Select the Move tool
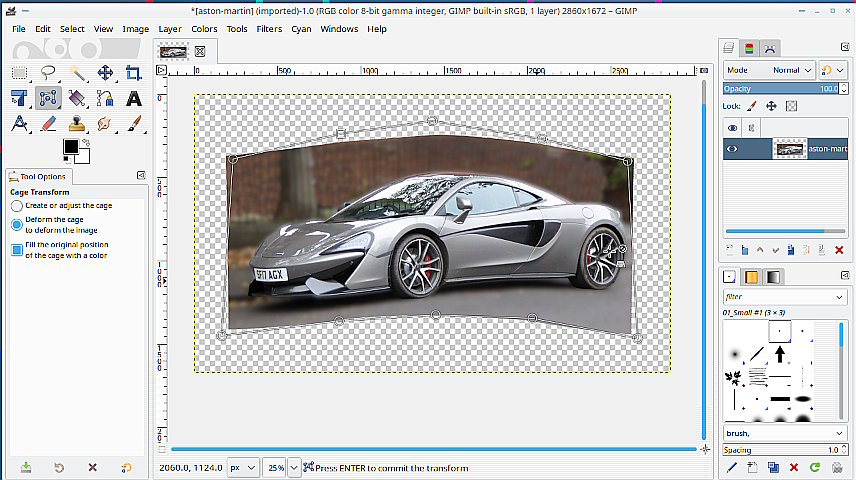 tap(105, 73)
